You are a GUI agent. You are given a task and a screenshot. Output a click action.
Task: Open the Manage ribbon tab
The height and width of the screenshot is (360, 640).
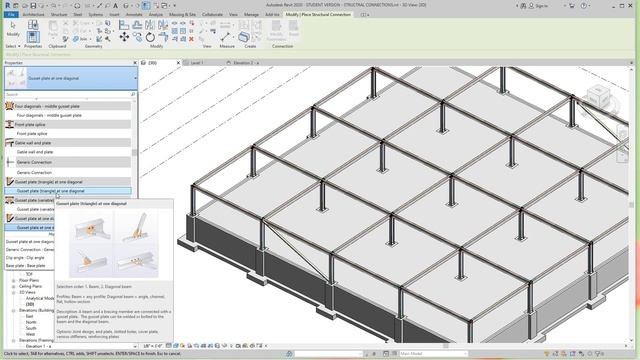coord(251,14)
